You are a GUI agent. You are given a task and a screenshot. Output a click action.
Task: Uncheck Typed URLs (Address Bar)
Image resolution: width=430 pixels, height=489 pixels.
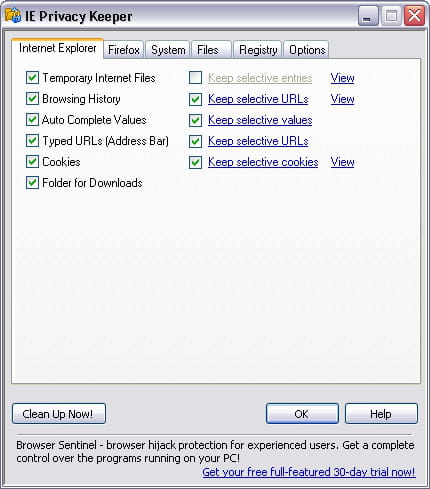click(32, 141)
